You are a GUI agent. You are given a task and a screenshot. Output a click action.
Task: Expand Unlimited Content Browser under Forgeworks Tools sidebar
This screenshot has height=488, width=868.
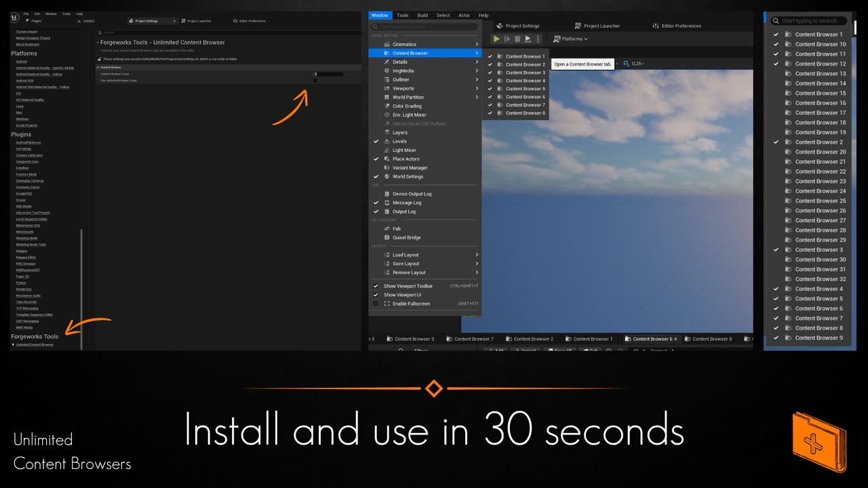13,345
